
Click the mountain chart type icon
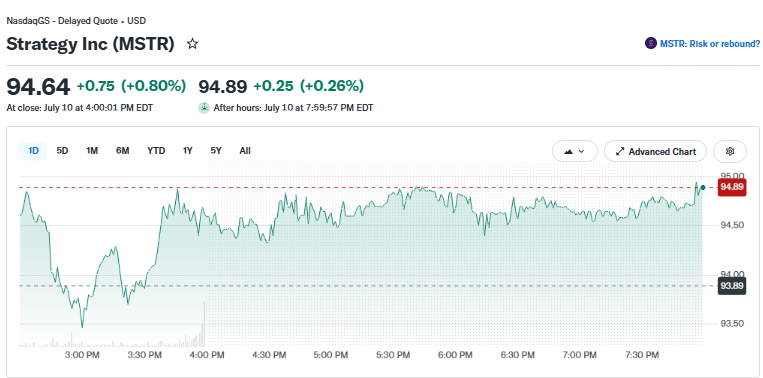pyautogui.click(x=568, y=152)
